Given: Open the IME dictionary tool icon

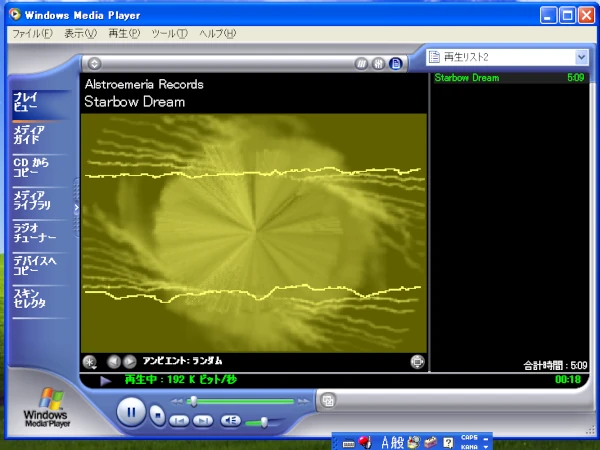Looking at the screenshot, I should tap(431, 443).
